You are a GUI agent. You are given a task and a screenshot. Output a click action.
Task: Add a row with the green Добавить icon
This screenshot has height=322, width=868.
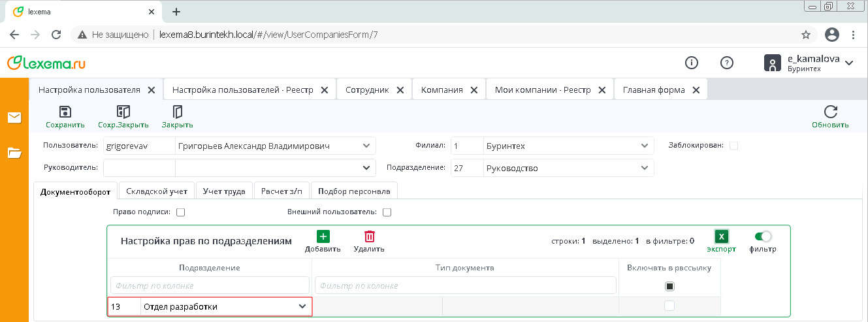pyautogui.click(x=323, y=237)
